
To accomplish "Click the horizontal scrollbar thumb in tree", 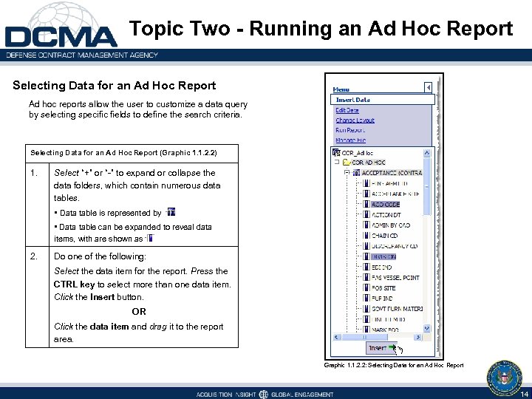I will 364,337.
